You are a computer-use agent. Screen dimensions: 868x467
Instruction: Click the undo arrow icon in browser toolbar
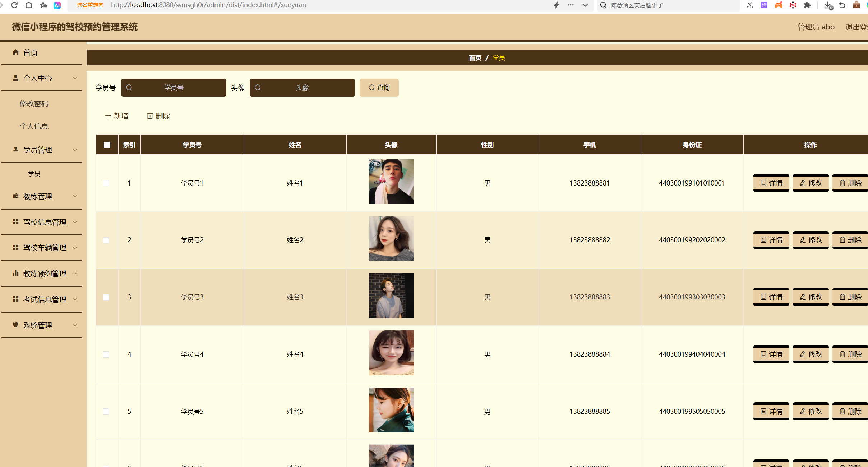pos(842,5)
